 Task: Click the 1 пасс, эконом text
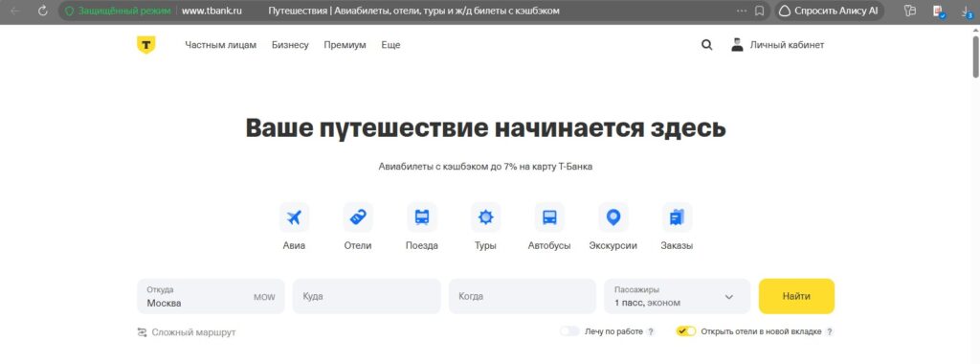(648, 303)
